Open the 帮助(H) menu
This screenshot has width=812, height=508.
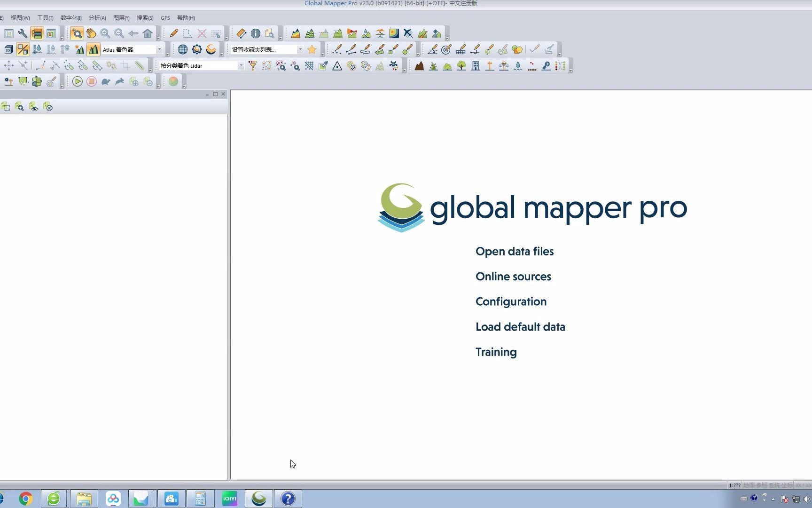tap(186, 18)
